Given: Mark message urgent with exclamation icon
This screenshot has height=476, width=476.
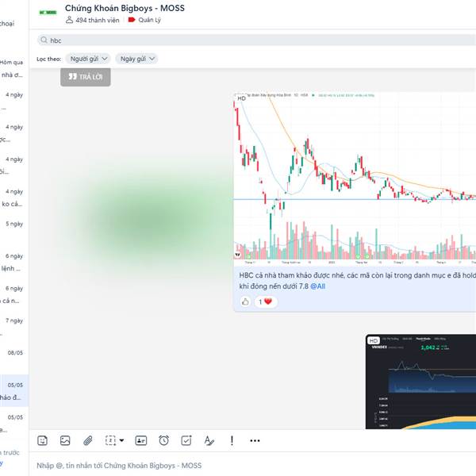Looking at the screenshot, I should point(232,440).
